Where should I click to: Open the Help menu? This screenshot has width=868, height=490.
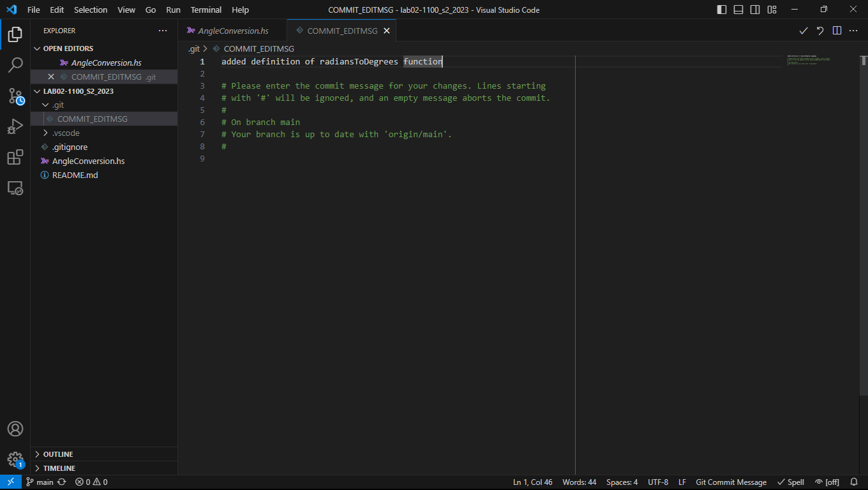(241, 10)
